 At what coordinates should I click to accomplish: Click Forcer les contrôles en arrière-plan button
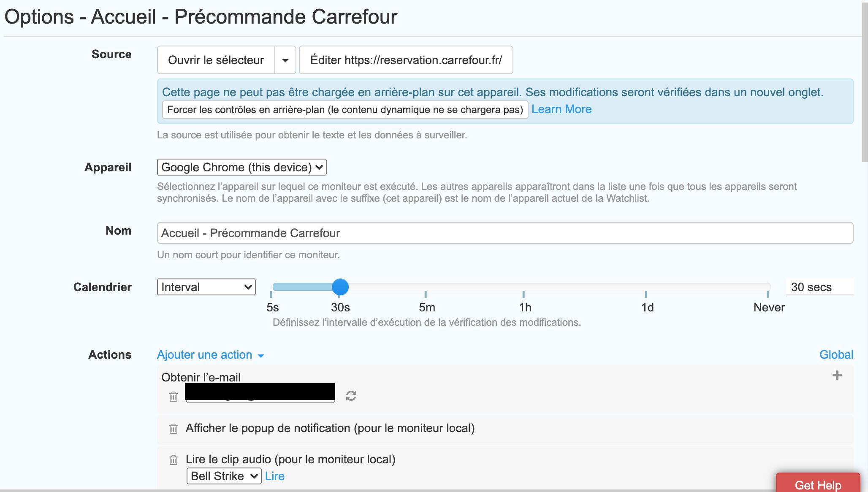pyautogui.click(x=345, y=110)
